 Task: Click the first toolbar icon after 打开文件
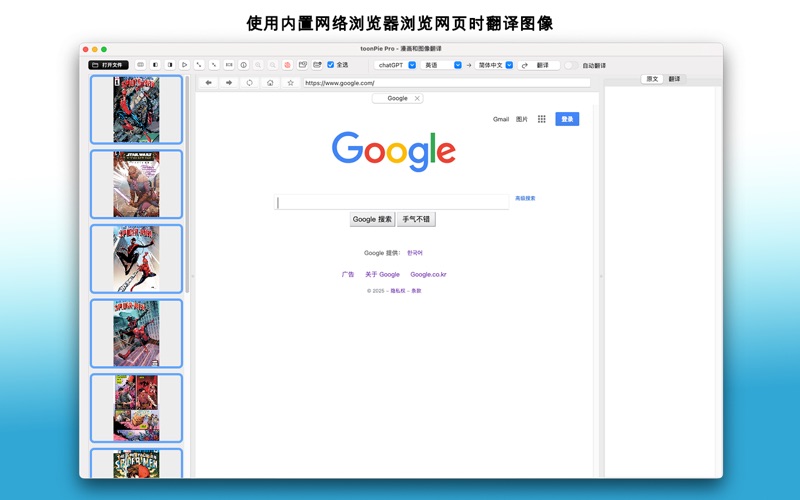click(141, 65)
